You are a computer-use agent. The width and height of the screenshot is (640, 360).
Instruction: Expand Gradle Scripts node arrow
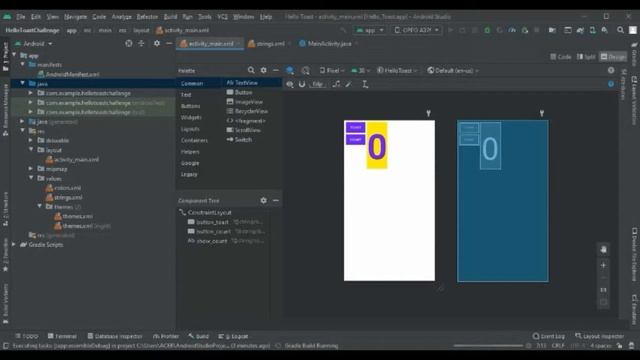point(14,244)
